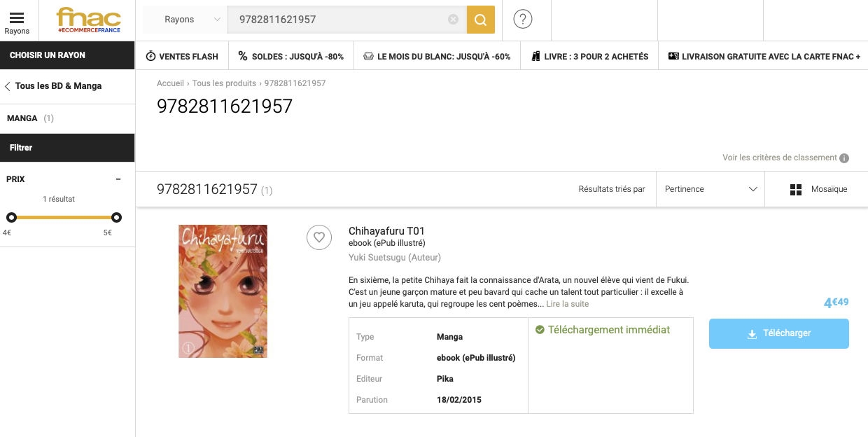
Task: Collapse the PRIX filter section
Action: [x=118, y=179]
